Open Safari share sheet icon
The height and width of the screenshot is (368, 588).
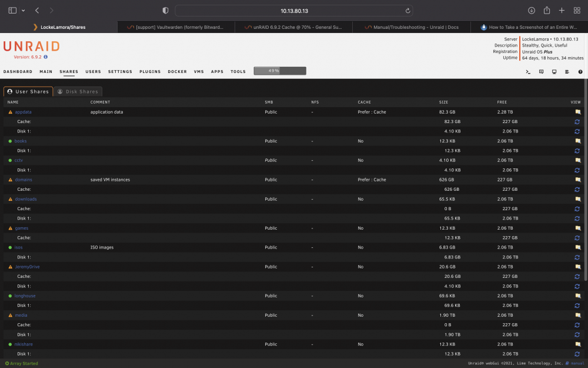[x=547, y=10]
